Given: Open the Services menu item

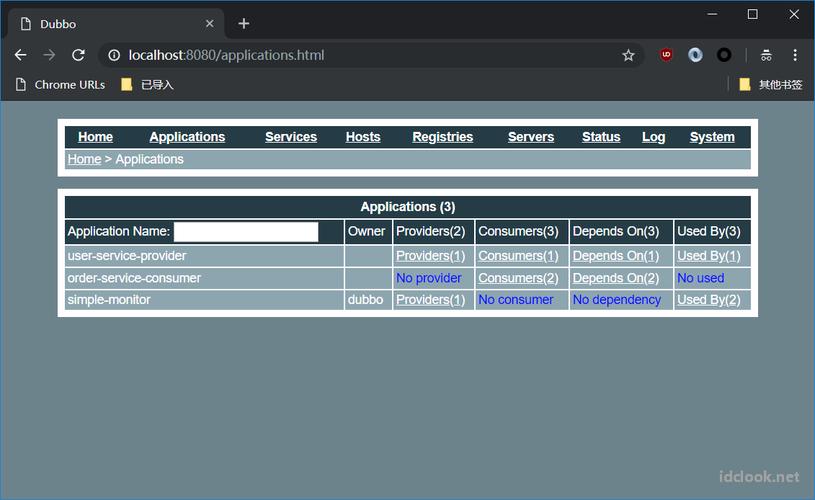Looking at the screenshot, I should click(x=291, y=137).
